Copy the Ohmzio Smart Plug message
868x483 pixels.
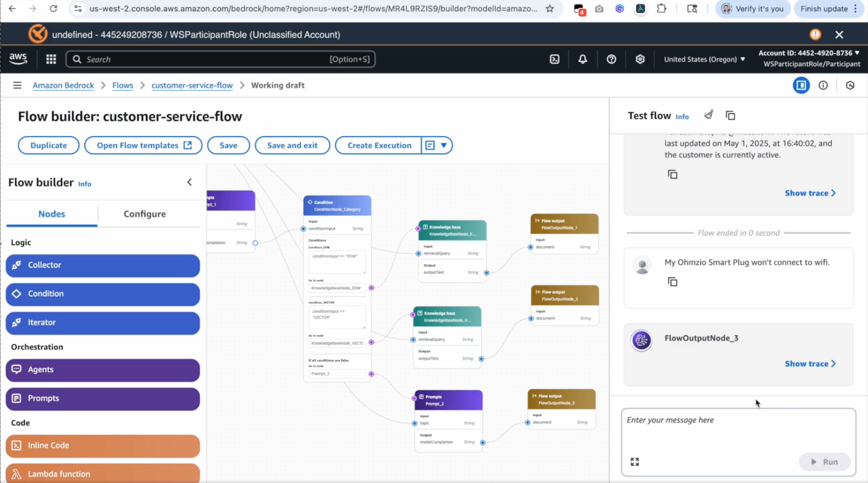(672, 282)
